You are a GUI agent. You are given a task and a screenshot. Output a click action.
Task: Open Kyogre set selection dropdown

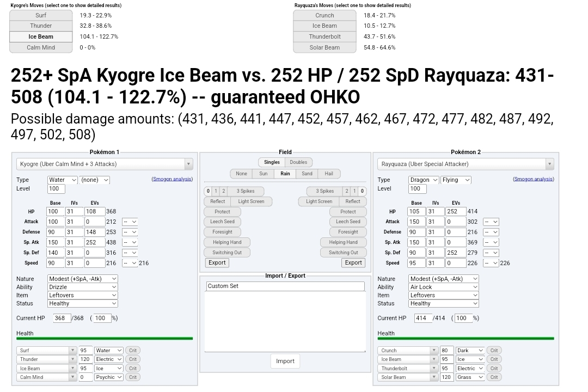click(105, 164)
